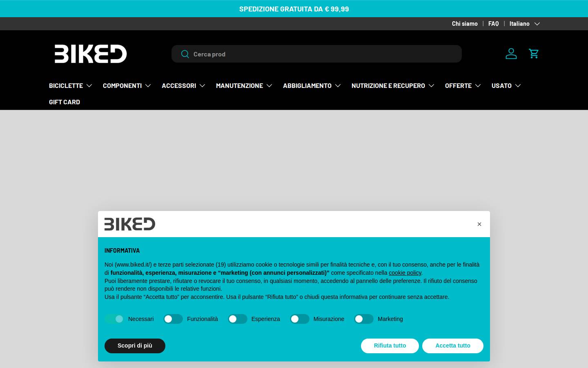
Task: Enable the Marketing cookie switch
Action: pos(364,319)
